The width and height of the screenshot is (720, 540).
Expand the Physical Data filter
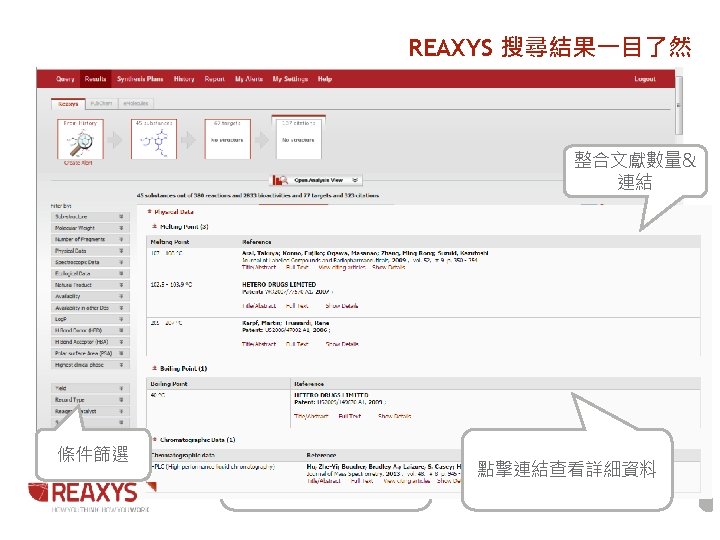tap(90, 251)
